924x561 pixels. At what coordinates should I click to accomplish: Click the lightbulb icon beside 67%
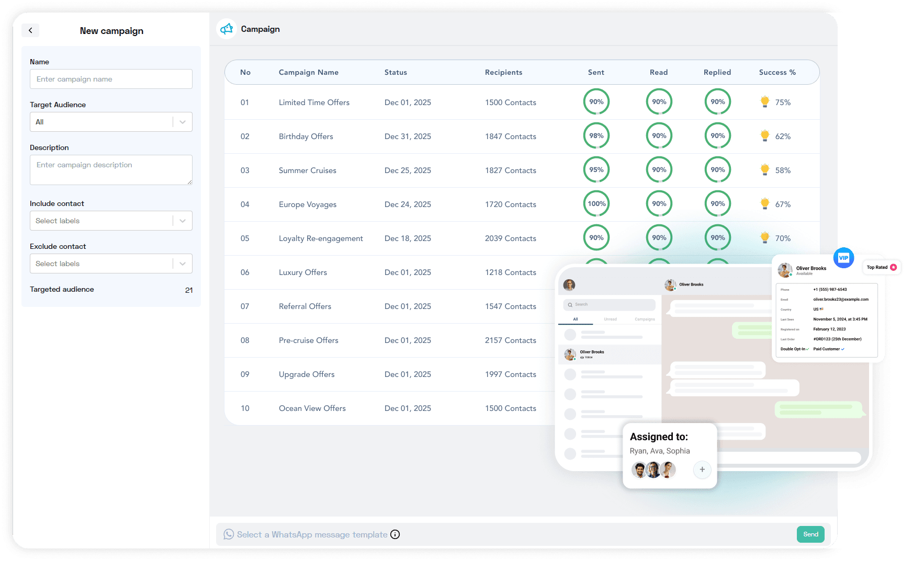765,203
